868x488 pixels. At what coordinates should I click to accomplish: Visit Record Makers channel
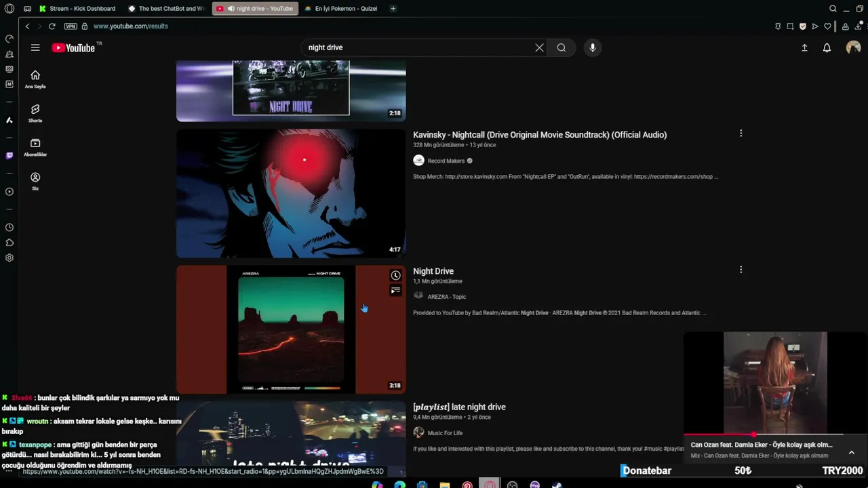[446, 161]
